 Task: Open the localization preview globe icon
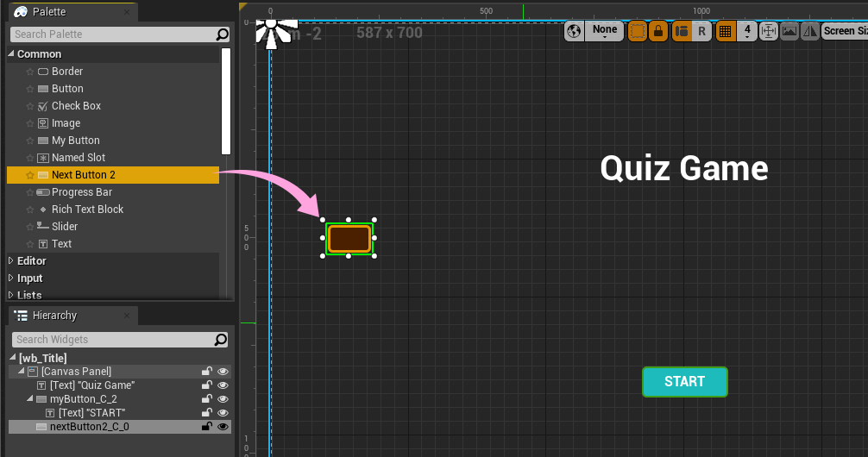[x=574, y=31]
